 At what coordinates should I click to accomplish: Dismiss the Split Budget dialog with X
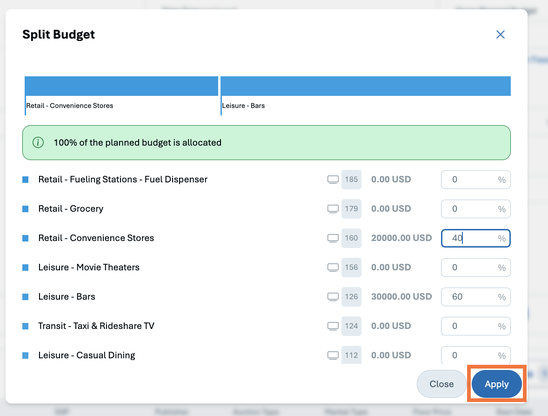pyautogui.click(x=500, y=34)
